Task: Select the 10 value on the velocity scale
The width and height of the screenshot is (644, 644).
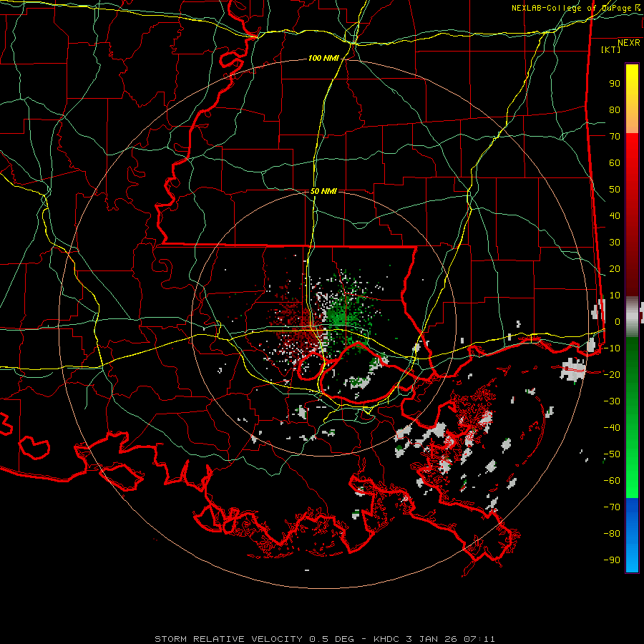Action: [x=615, y=296]
